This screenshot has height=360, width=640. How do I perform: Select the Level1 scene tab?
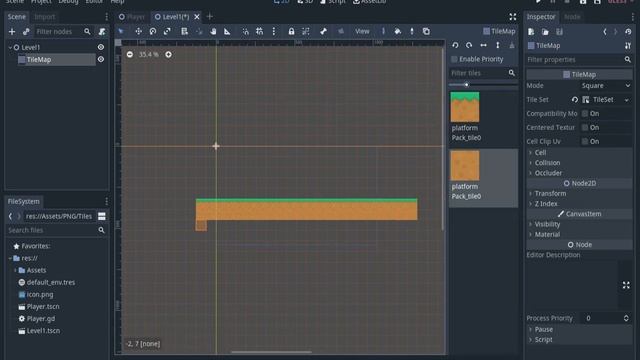tap(172, 17)
